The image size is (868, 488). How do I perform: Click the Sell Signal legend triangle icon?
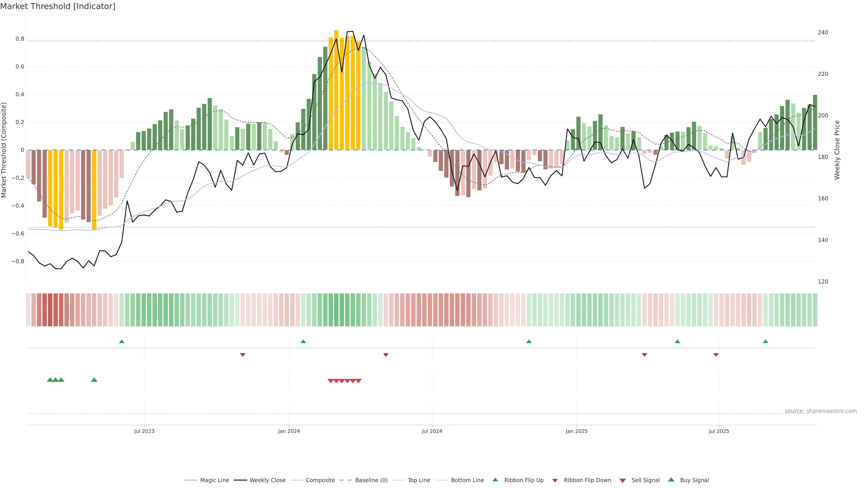pyautogui.click(x=623, y=481)
